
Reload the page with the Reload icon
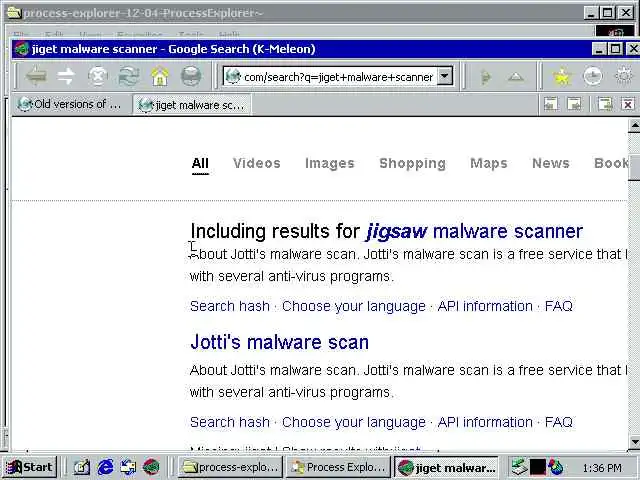click(129, 76)
